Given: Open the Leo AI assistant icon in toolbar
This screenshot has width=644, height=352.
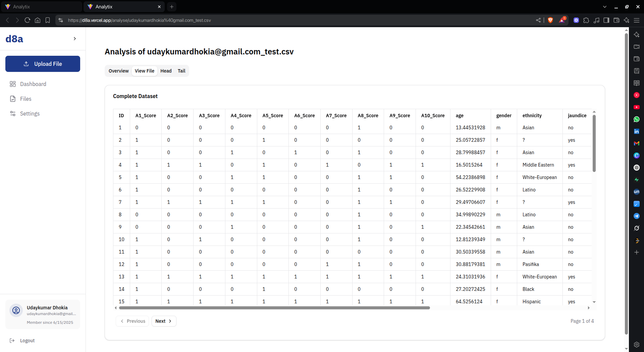Looking at the screenshot, I should pyautogui.click(x=627, y=20).
